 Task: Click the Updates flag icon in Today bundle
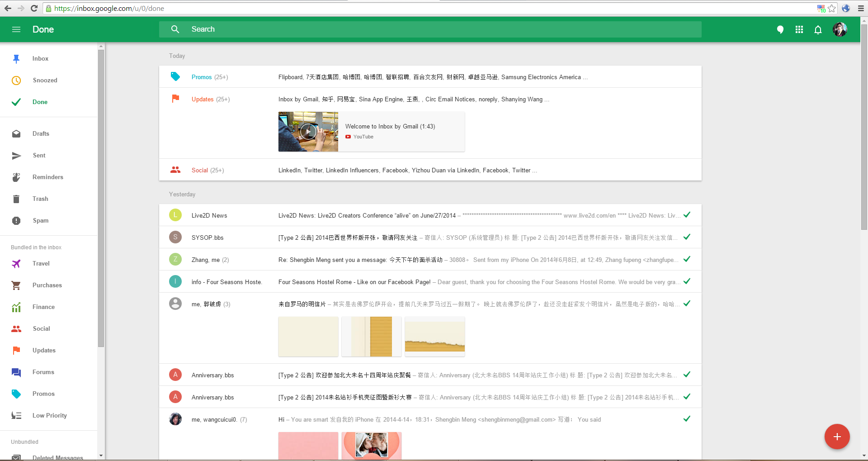tap(175, 99)
